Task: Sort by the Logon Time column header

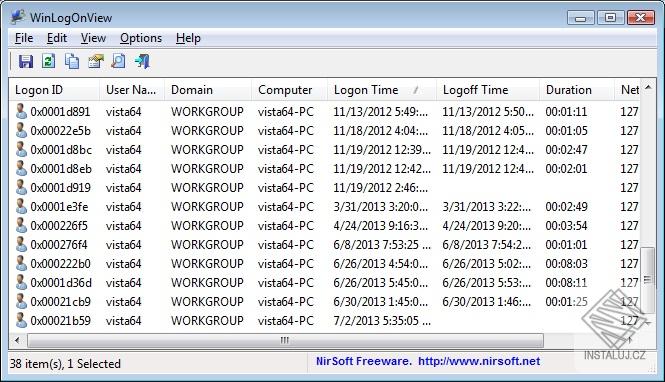Action: click(381, 90)
